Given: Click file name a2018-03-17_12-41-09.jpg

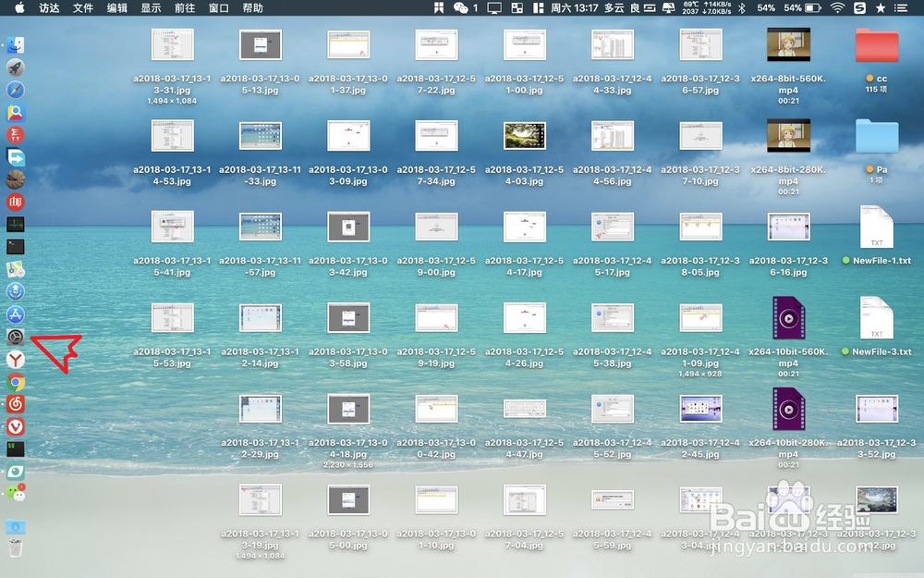Looking at the screenshot, I should point(700,357).
